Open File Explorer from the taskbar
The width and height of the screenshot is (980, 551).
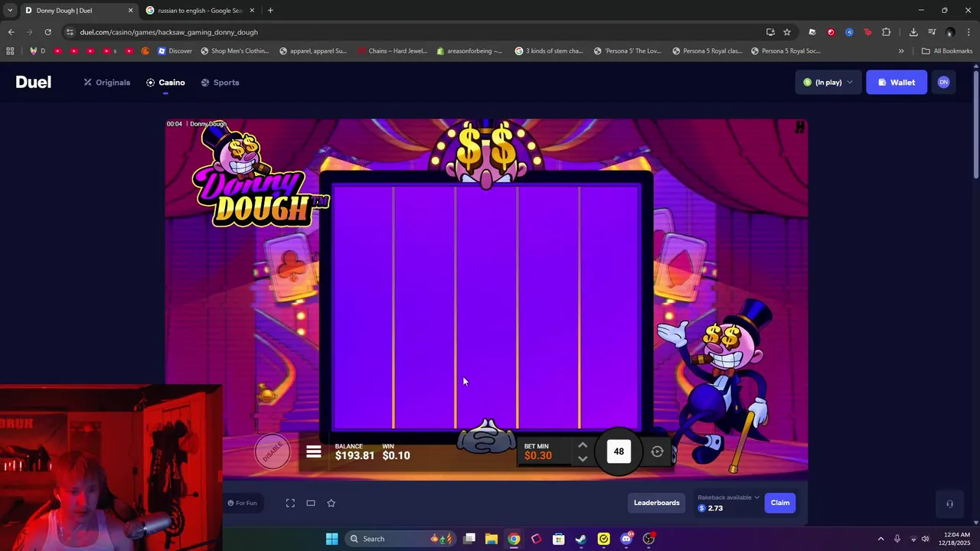pyautogui.click(x=492, y=539)
